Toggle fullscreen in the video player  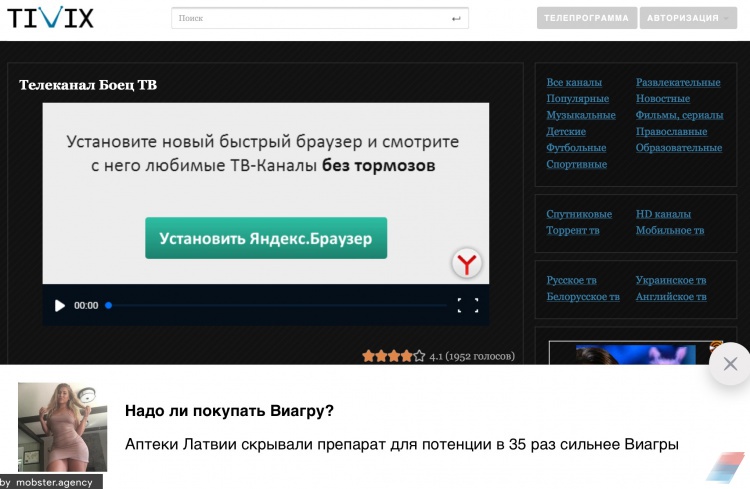coord(468,305)
